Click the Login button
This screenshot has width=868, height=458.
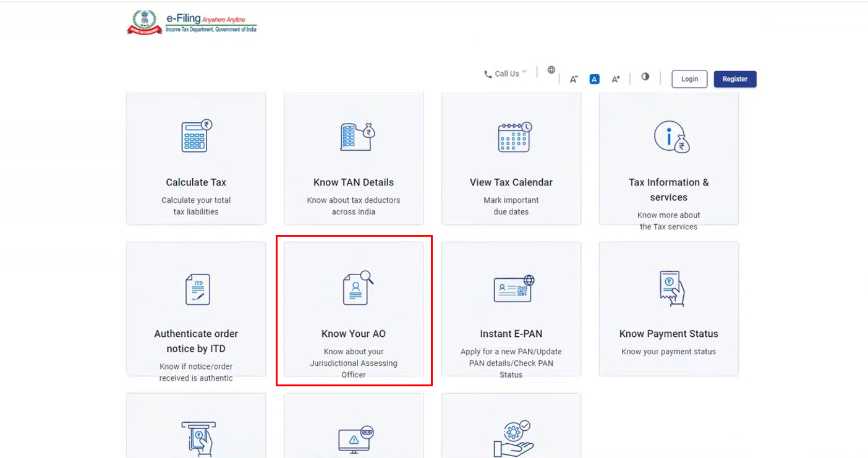(689, 78)
